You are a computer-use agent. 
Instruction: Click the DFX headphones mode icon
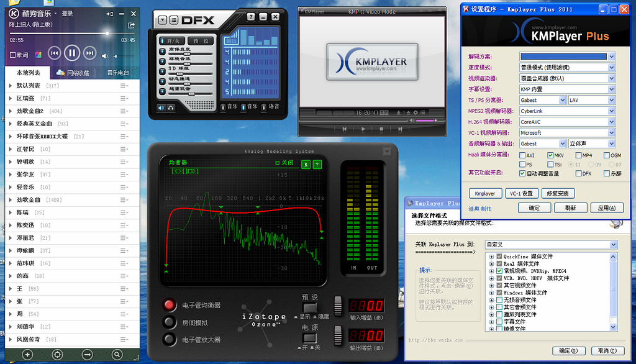(x=170, y=108)
